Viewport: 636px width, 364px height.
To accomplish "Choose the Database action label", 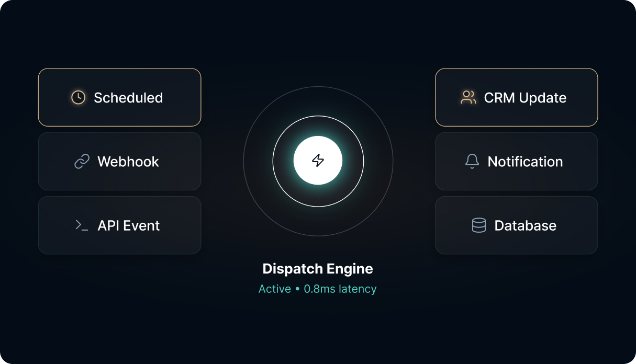I will (526, 225).
